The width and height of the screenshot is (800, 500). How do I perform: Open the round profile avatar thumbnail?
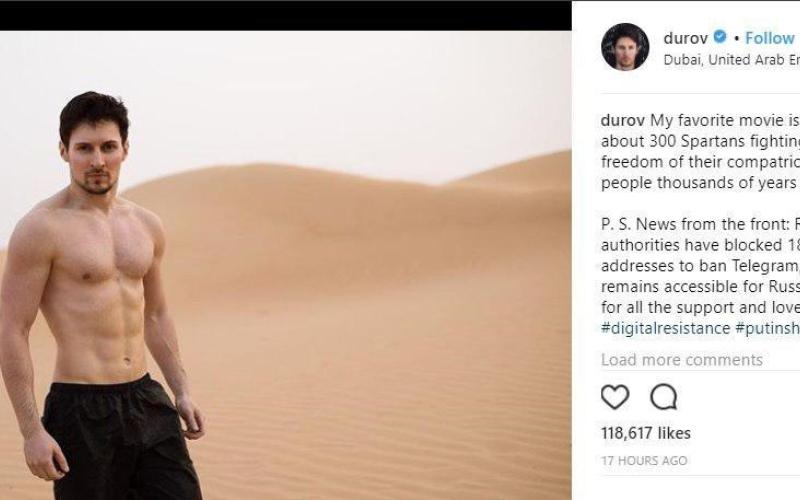[625, 47]
